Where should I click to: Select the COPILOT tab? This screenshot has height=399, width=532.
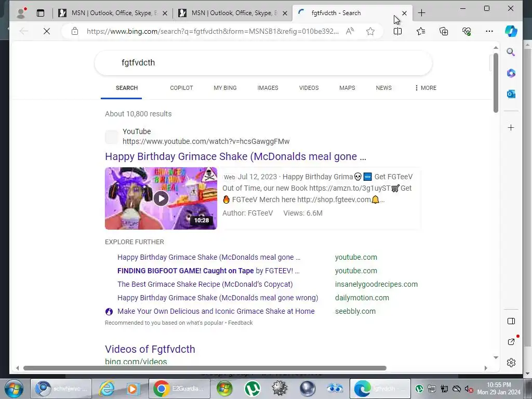click(x=181, y=88)
